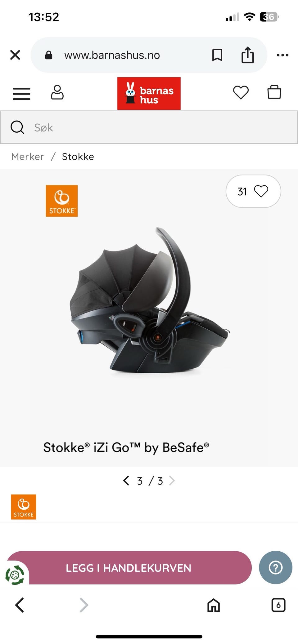Toggle the favorite heart showing 31 likes

[x=253, y=191]
